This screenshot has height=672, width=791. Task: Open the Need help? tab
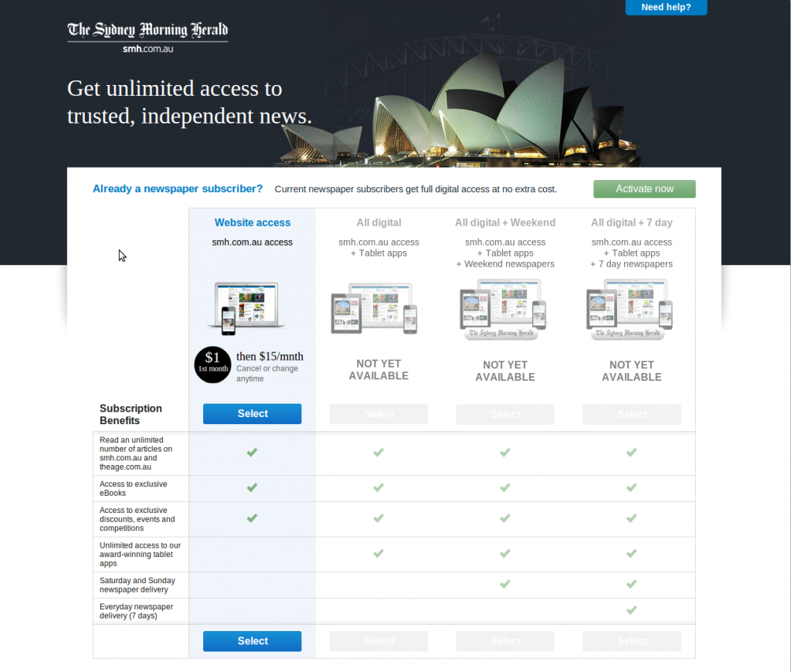click(666, 7)
